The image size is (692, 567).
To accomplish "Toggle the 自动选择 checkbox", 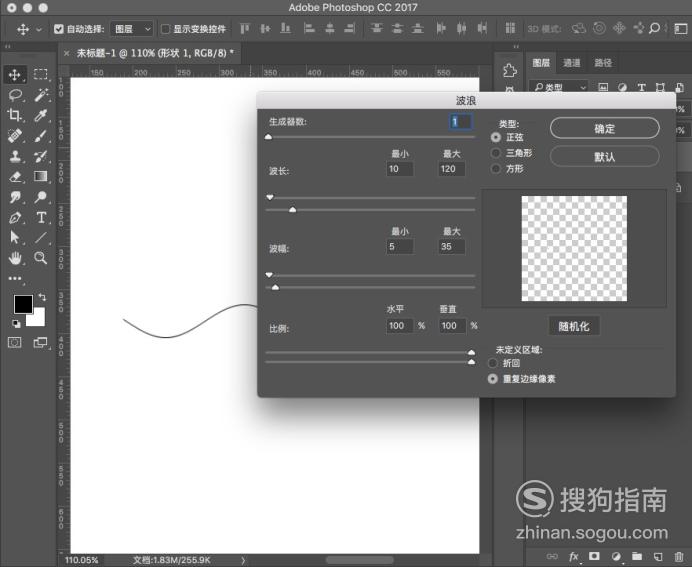I will (59, 29).
